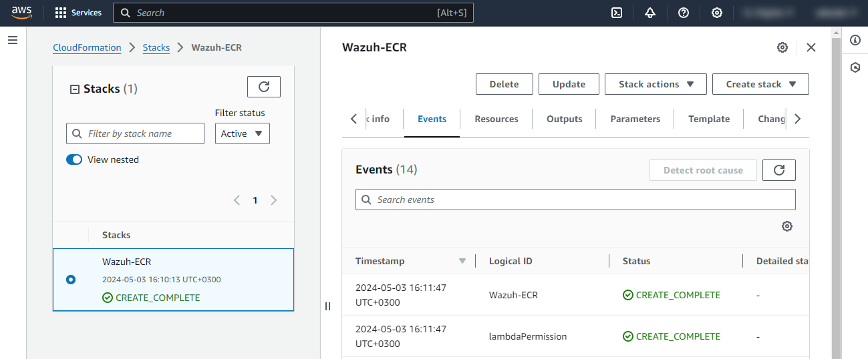
Task: Click the Search events input field
Action: [575, 200]
